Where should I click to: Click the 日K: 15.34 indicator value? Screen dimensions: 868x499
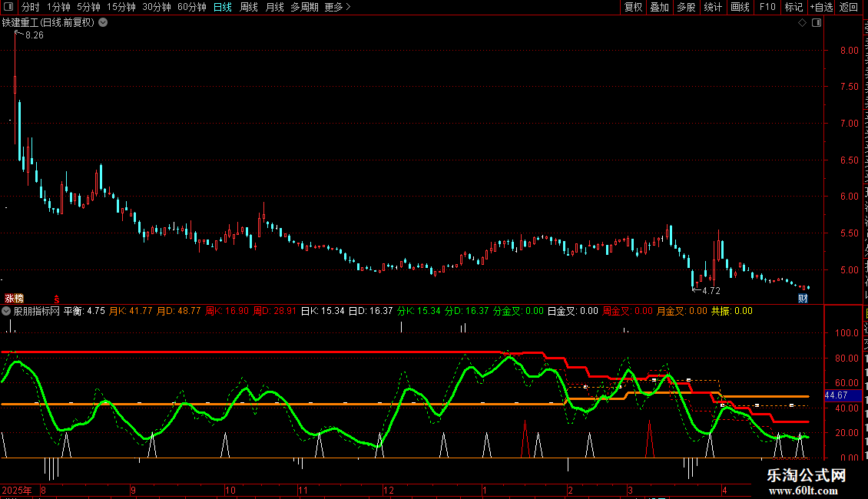[x=323, y=311]
